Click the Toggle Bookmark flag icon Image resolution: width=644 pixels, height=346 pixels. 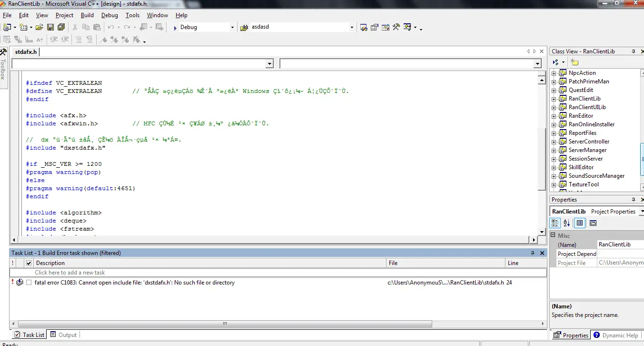(x=103, y=40)
